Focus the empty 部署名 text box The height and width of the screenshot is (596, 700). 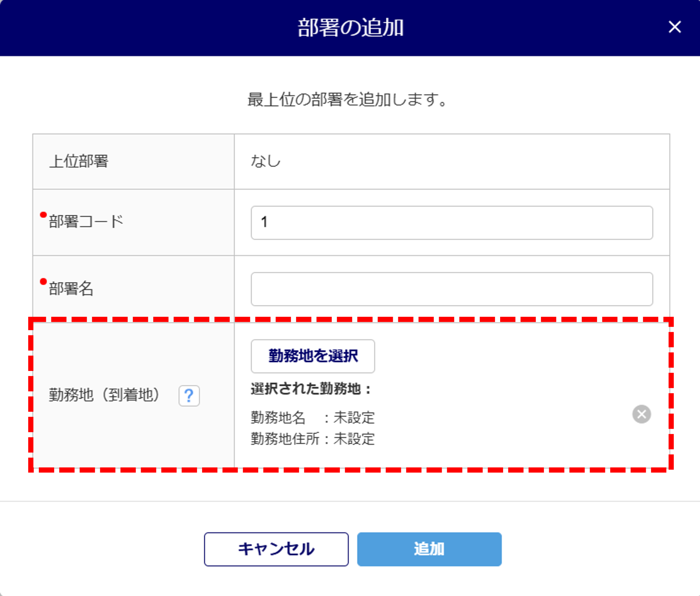click(451, 289)
